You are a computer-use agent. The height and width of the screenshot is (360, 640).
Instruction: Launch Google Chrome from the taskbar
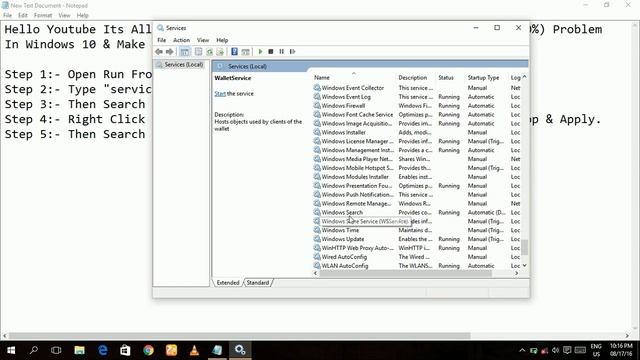[149, 350]
